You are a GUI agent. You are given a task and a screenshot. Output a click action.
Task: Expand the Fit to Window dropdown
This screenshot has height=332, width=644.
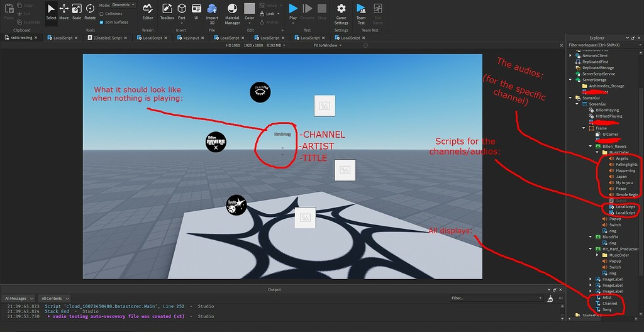[x=328, y=45]
